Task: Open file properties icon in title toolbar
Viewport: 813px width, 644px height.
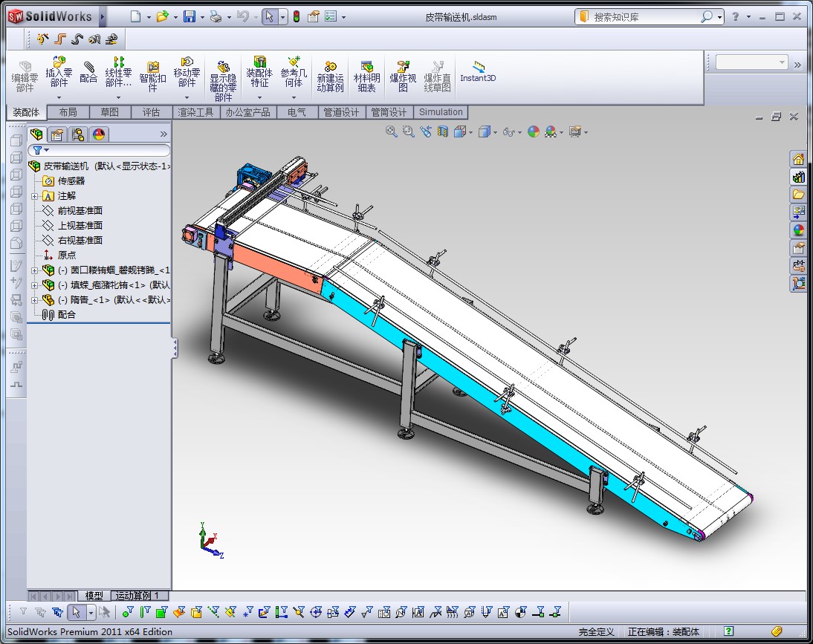Action: point(313,16)
